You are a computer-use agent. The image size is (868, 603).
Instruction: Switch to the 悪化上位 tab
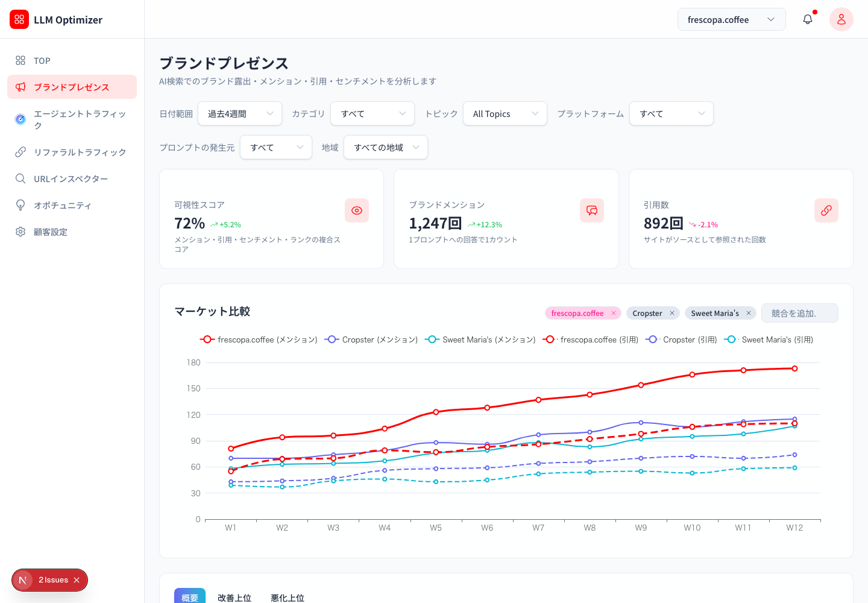(x=288, y=597)
